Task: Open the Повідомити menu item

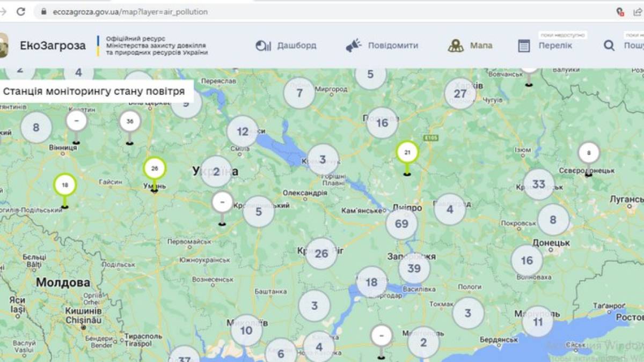Action: (393, 46)
